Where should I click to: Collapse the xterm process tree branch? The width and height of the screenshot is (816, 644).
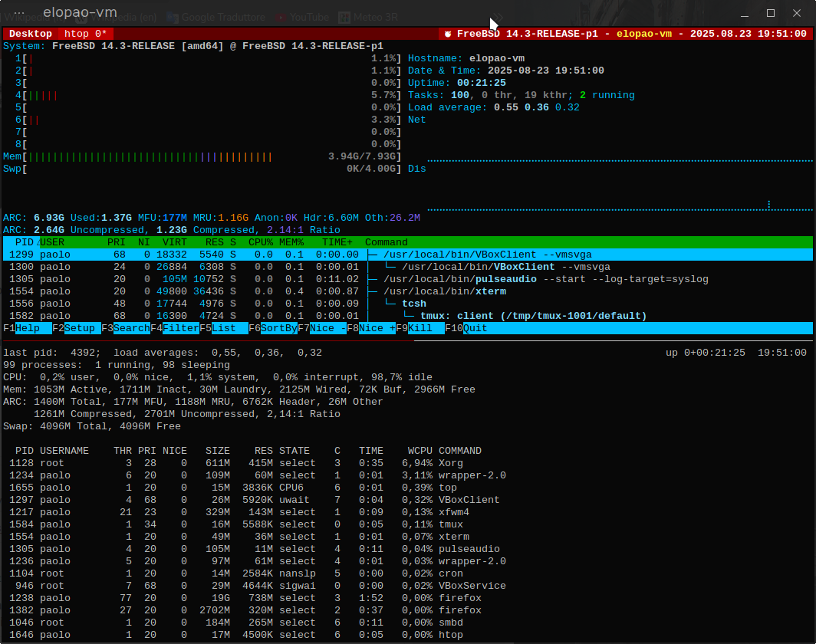(373, 291)
